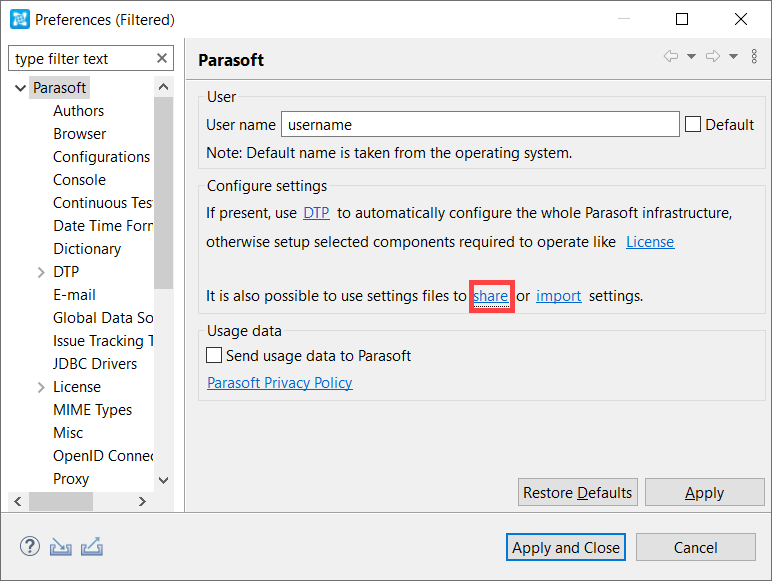
Task: Go back using the left arrow icon
Action: (671, 56)
